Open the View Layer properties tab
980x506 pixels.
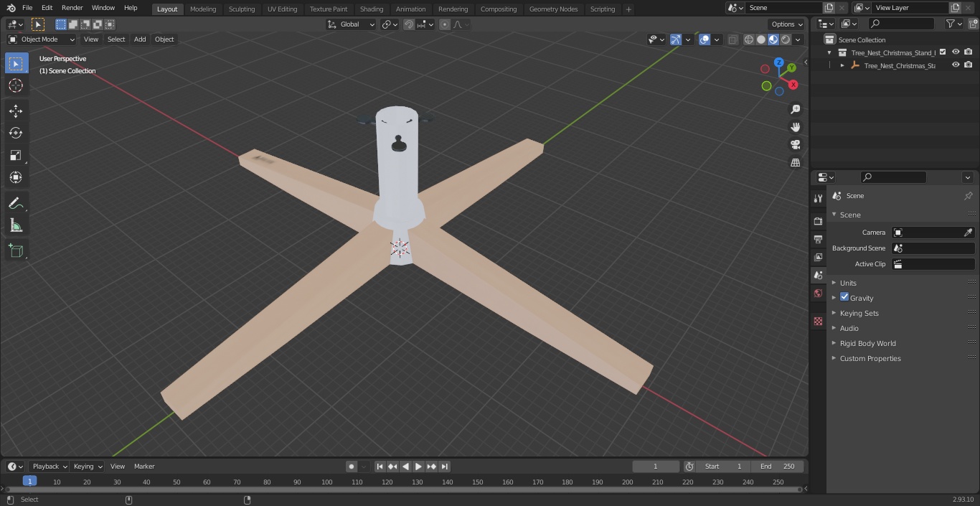coord(818,257)
